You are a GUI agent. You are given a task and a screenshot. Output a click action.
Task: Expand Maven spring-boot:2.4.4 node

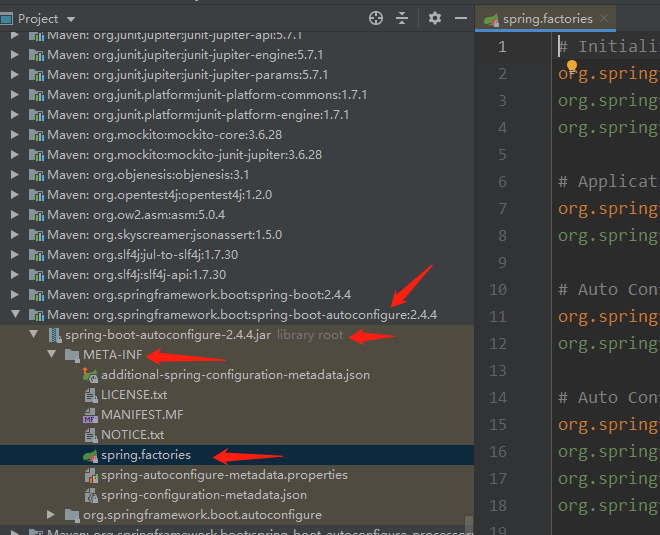(14, 294)
